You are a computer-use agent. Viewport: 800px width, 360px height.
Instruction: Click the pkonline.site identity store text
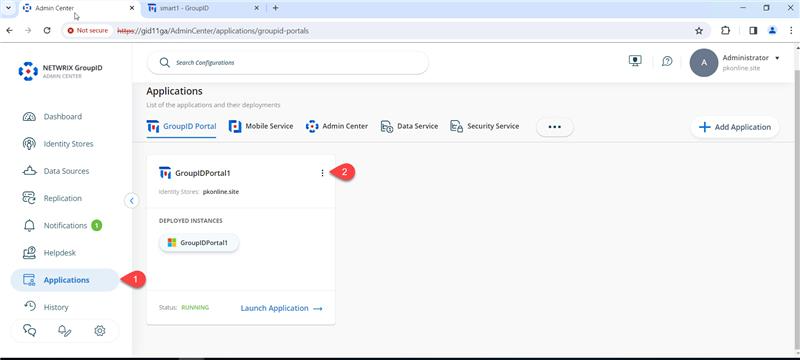coord(221,192)
